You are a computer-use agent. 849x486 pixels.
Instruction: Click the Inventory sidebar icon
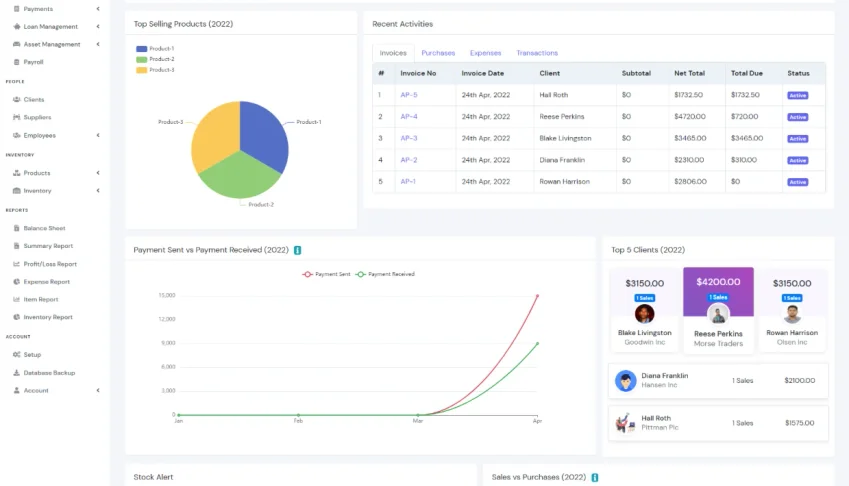(17, 191)
